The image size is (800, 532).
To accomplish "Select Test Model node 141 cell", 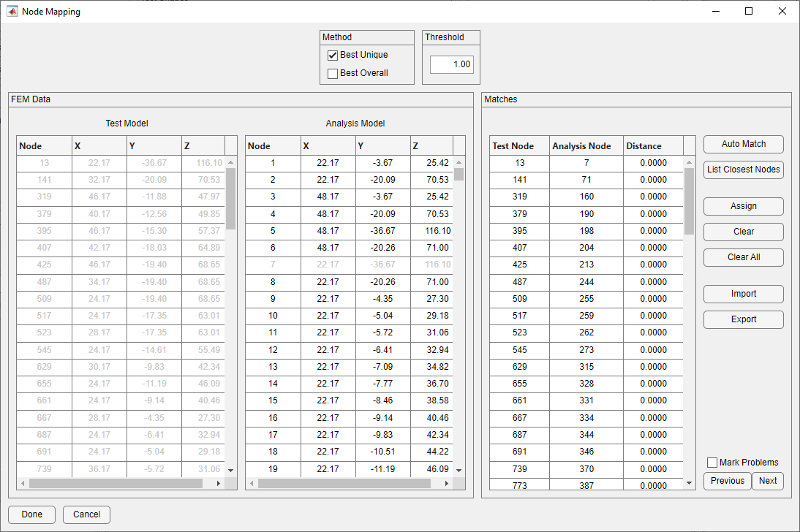I will pos(44,180).
